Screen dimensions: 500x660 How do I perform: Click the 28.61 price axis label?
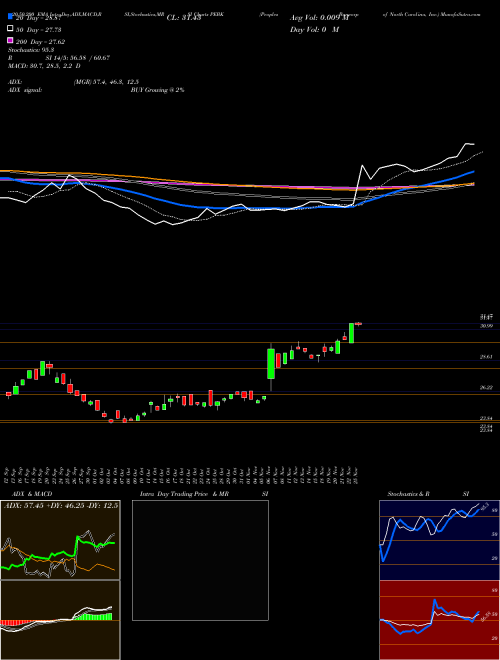click(486, 357)
